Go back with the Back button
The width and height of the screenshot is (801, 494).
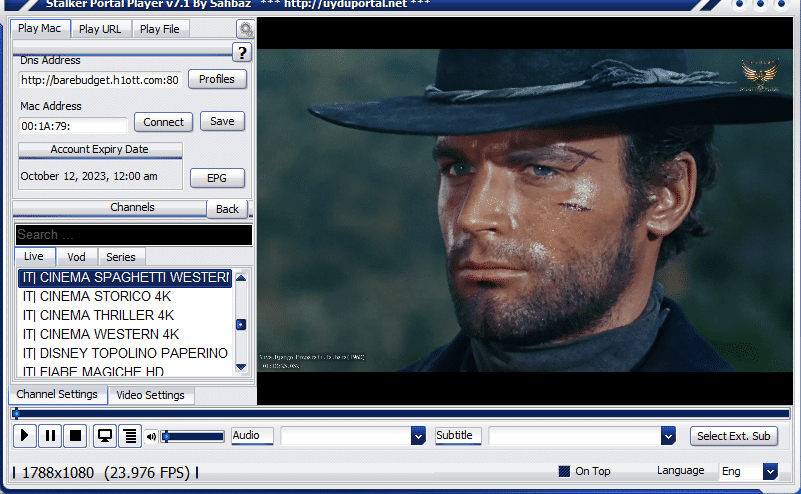[227, 209]
